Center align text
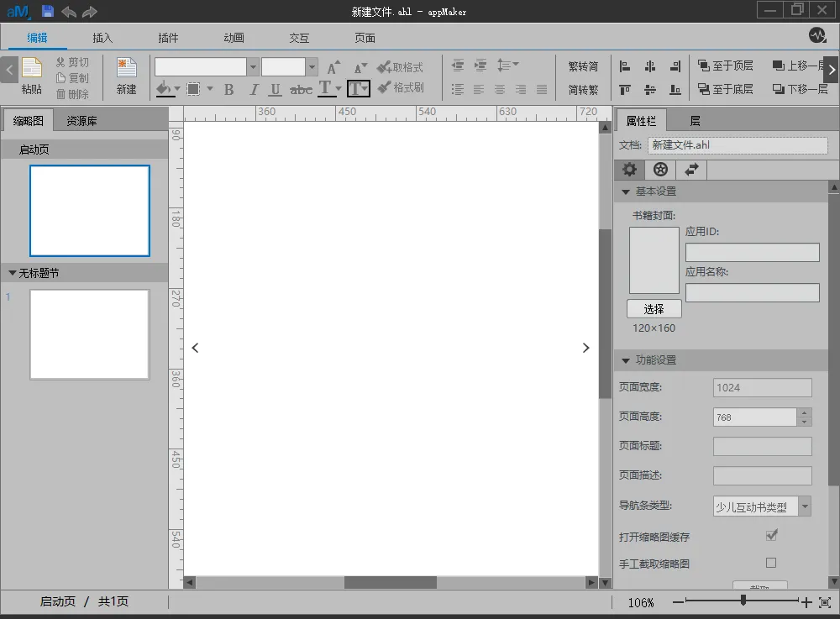The image size is (840, 619). point(499,89)
